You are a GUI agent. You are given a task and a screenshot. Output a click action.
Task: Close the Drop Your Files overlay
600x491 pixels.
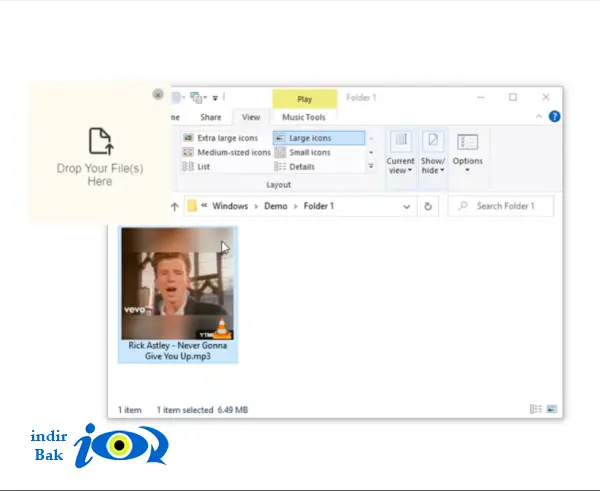(x=158, y=94)
